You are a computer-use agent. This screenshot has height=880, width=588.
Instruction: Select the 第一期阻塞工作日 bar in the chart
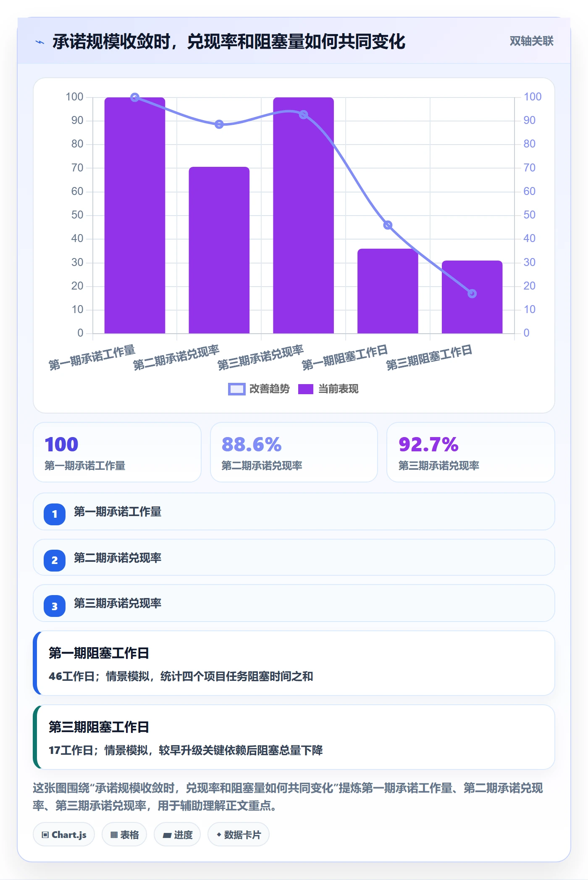388,291
